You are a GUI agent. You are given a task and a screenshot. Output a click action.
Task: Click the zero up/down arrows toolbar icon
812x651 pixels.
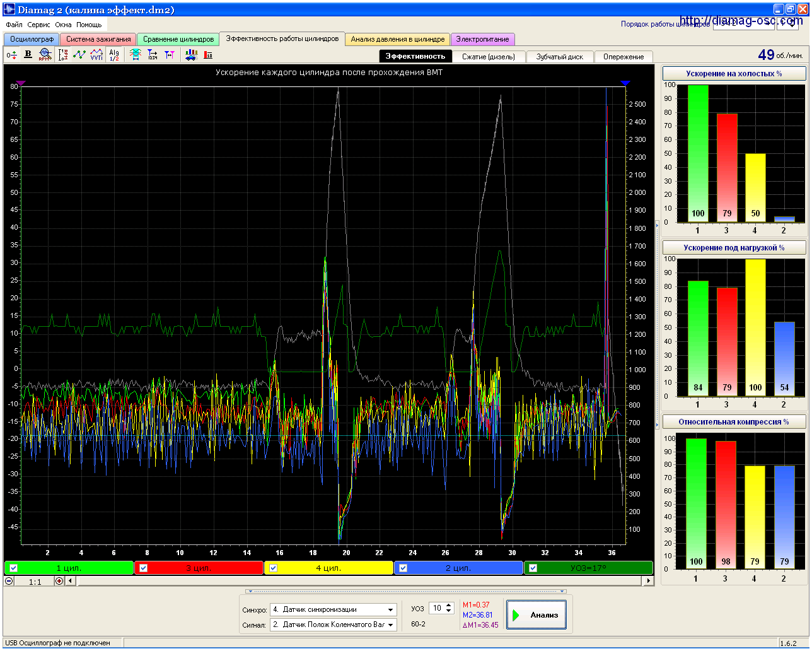click(11, 56)
